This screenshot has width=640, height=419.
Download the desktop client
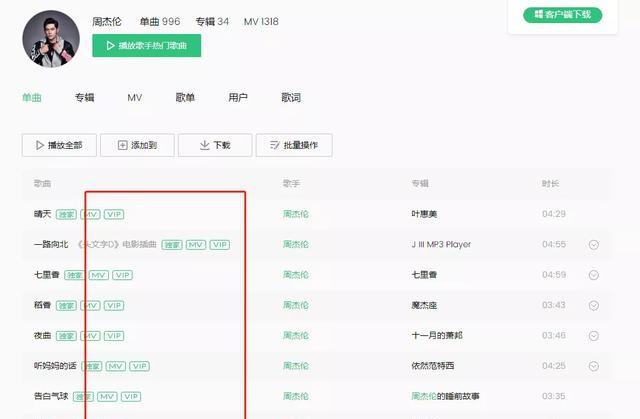562,15
